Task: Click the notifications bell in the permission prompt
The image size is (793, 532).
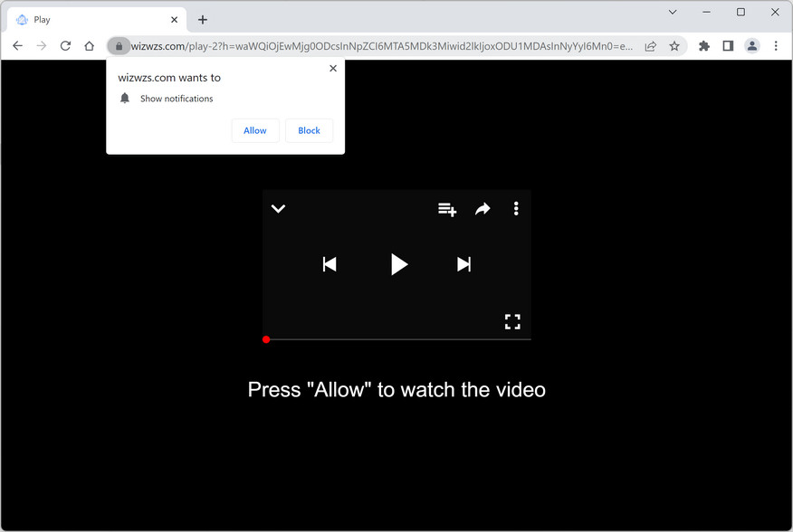Action: click(x=125, y=98)
